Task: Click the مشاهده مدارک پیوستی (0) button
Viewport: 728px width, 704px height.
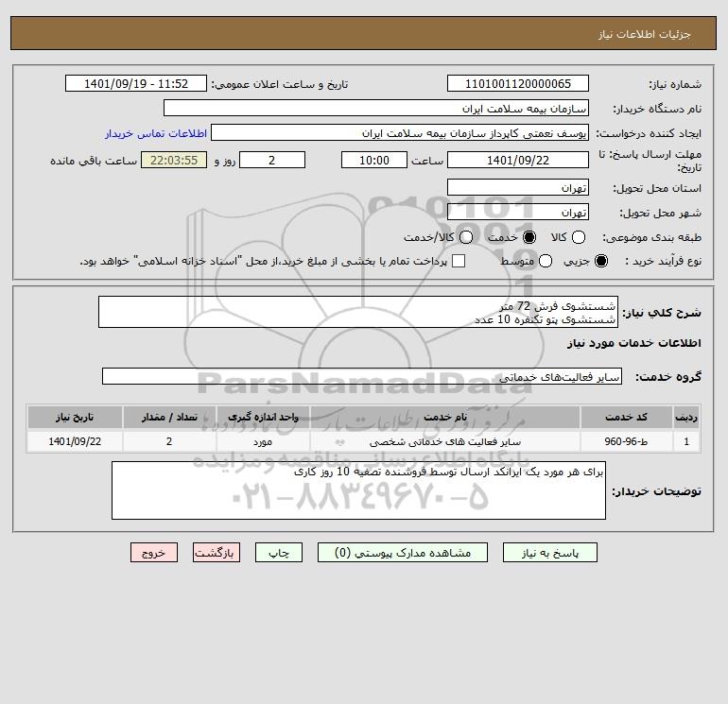Action: click(x=403, y=553)
